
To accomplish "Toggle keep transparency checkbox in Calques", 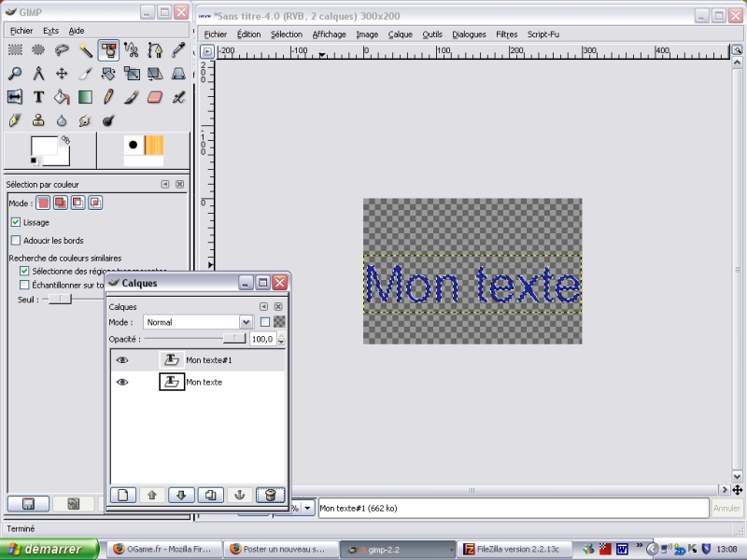I will (x=265, y=322).
